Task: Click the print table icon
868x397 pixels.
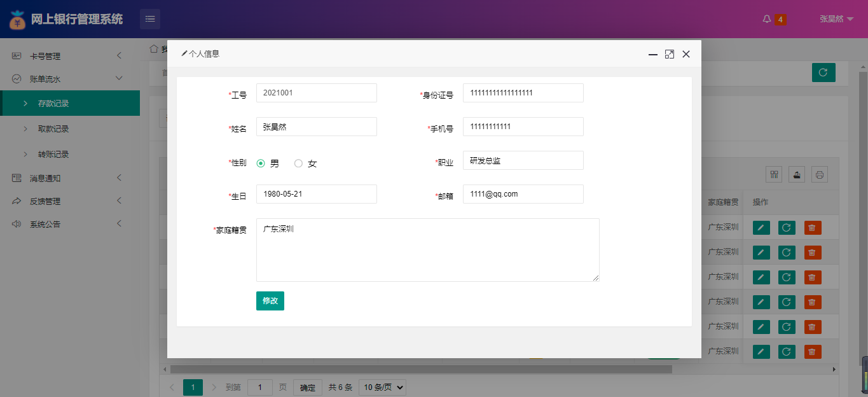Action: (819, 174)
